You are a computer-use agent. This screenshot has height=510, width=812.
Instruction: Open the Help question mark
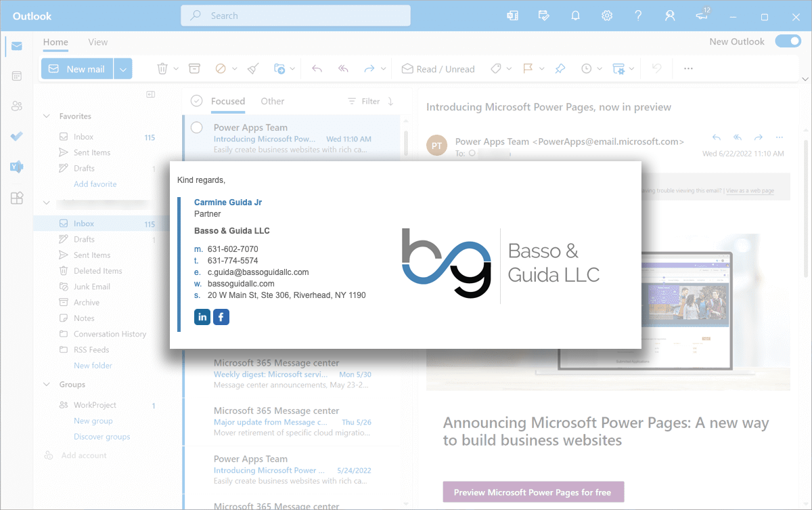click(x=638, y=16)
